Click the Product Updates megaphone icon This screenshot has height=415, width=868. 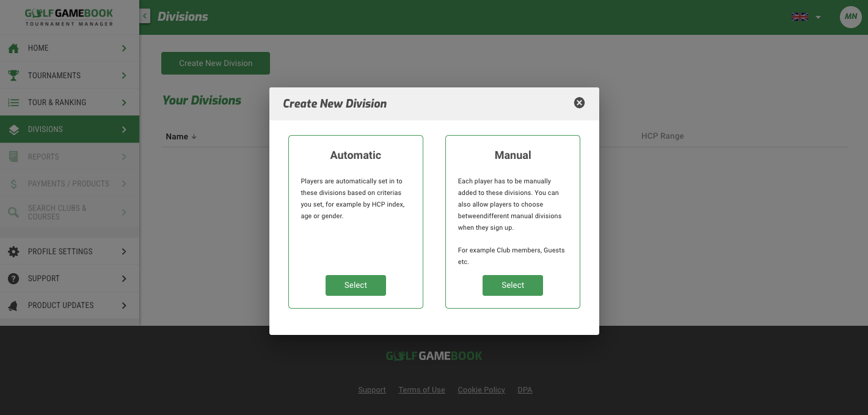(13, 305)
